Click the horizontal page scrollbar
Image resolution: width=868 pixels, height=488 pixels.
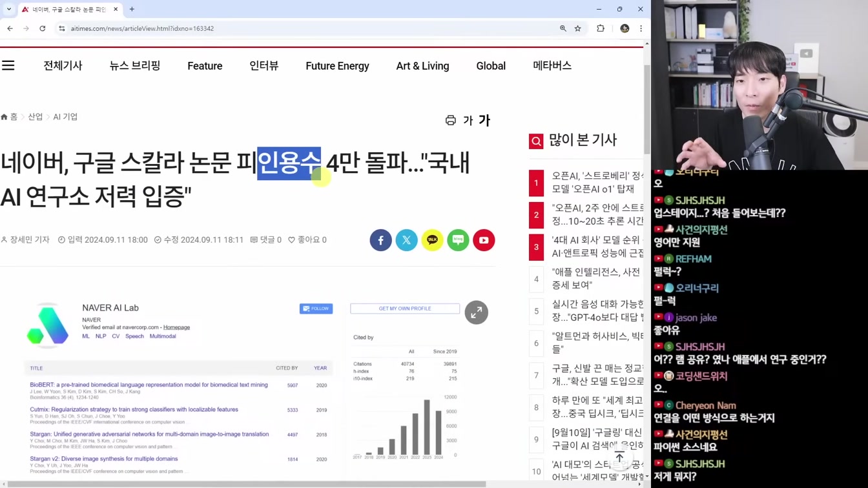245,484
